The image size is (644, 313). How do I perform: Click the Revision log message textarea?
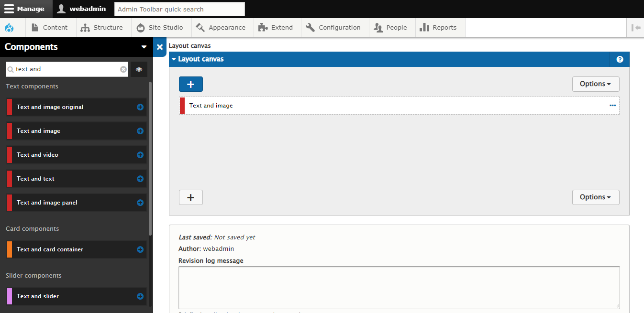point(399,288)
